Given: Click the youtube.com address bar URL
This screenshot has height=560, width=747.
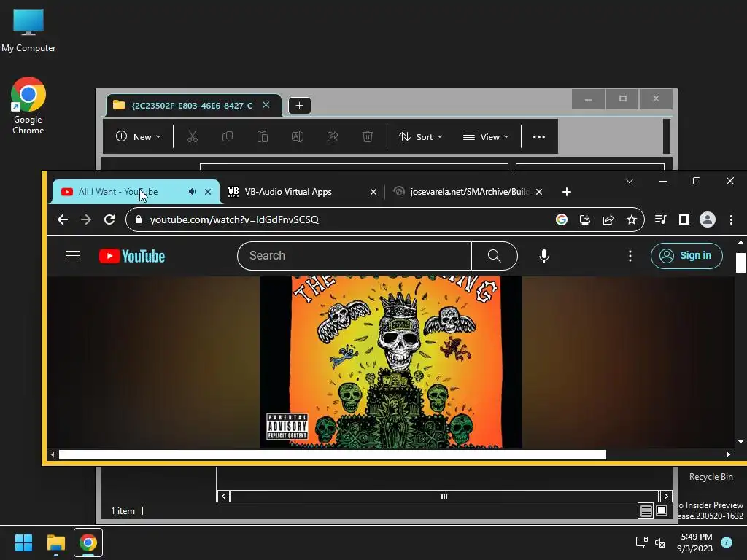Looking at the screenshot, I should (234, 219).
